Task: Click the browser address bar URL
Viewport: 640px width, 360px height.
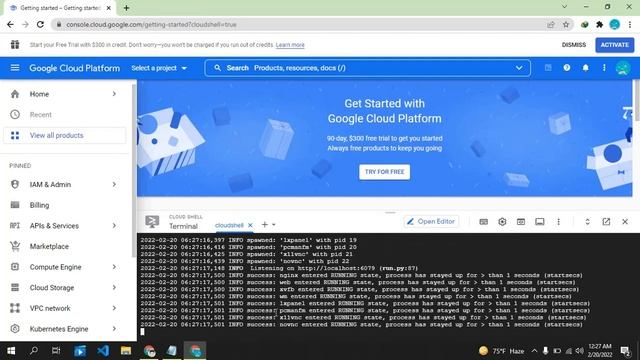Action: point(151,24)
